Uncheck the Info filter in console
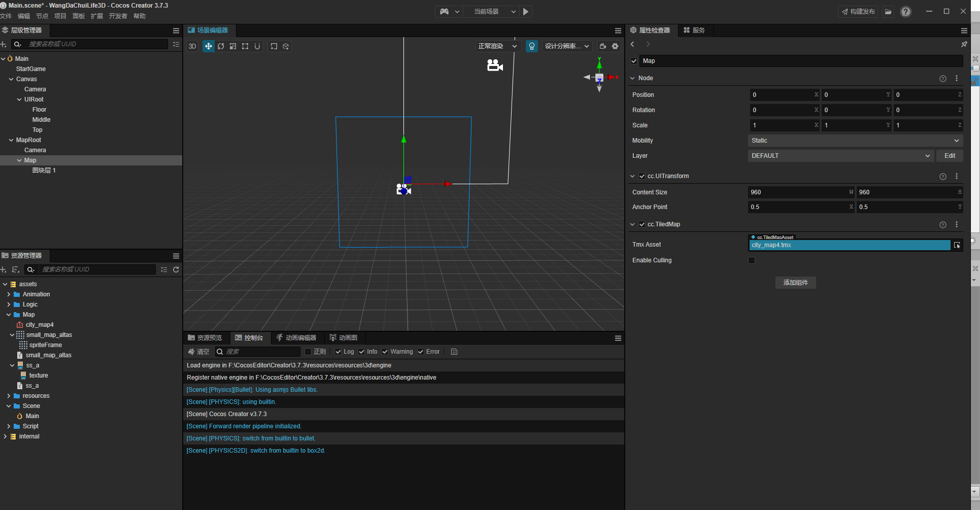This screenshot has height=510, width=980. (x=361, y=352)
